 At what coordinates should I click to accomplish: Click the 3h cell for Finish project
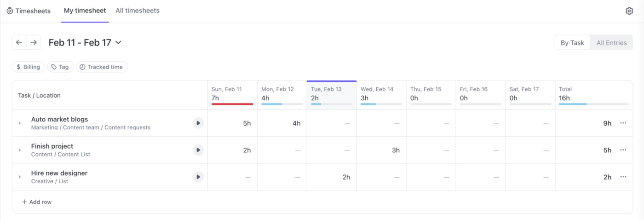click(381, 150)
